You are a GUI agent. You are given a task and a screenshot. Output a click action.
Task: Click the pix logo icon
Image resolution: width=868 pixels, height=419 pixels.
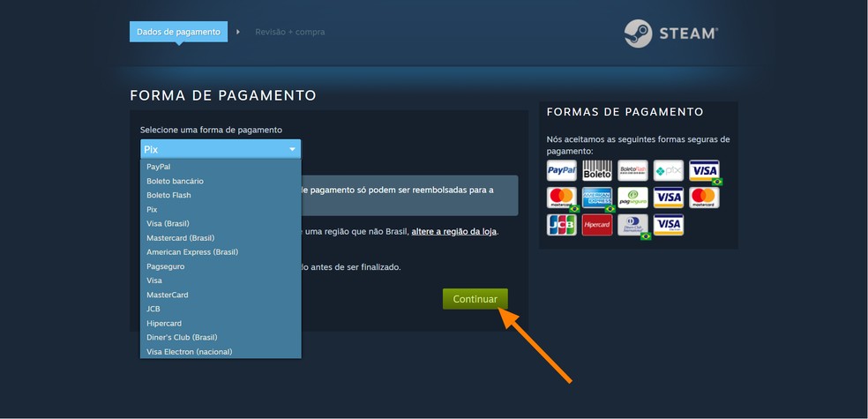pos(668,170)
